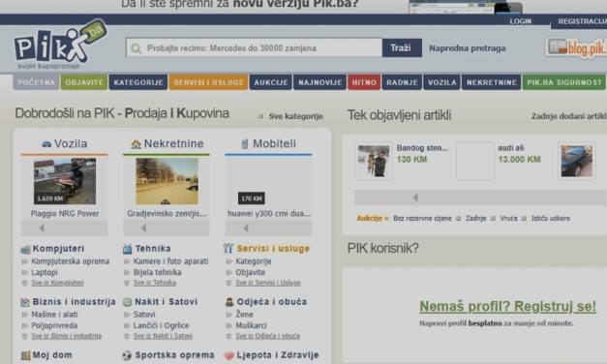Open the Piaggio NRG Power thumbnail
The image size is (607, 364).
[65, 181]
